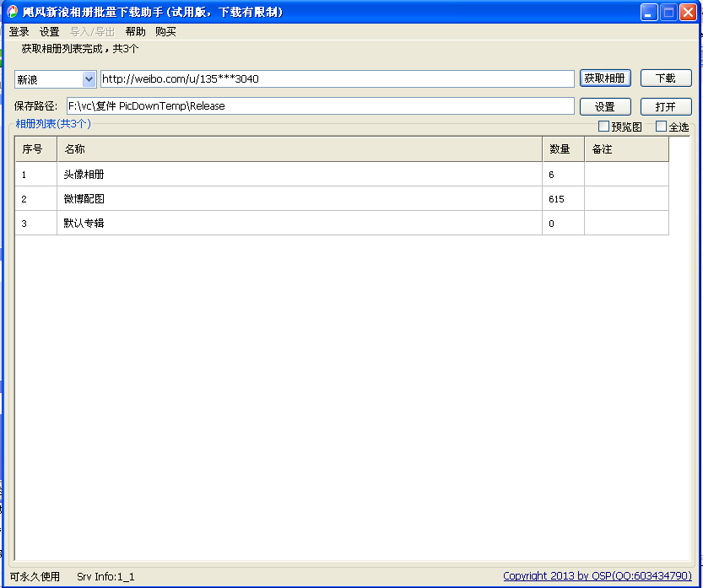The width and height of the screenshot is (703, 588).
Task: Click the 下载 button
Action: coord(666,78)
